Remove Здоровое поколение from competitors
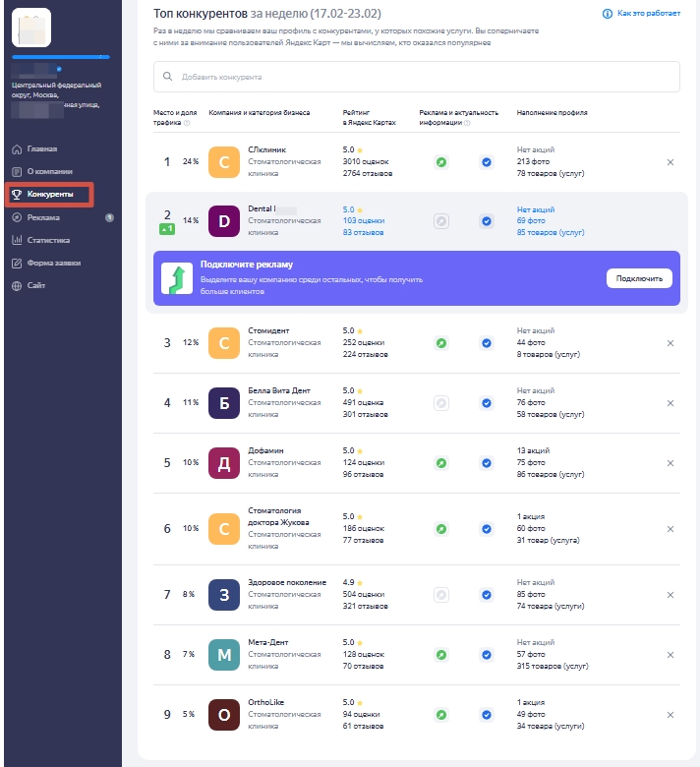The image size is (700, 767). 671,595
